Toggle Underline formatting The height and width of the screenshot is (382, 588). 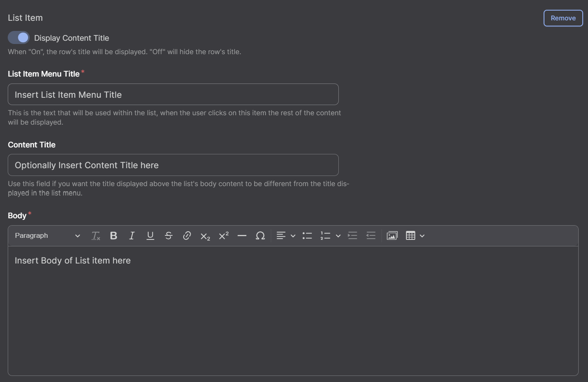coord(150,236)
